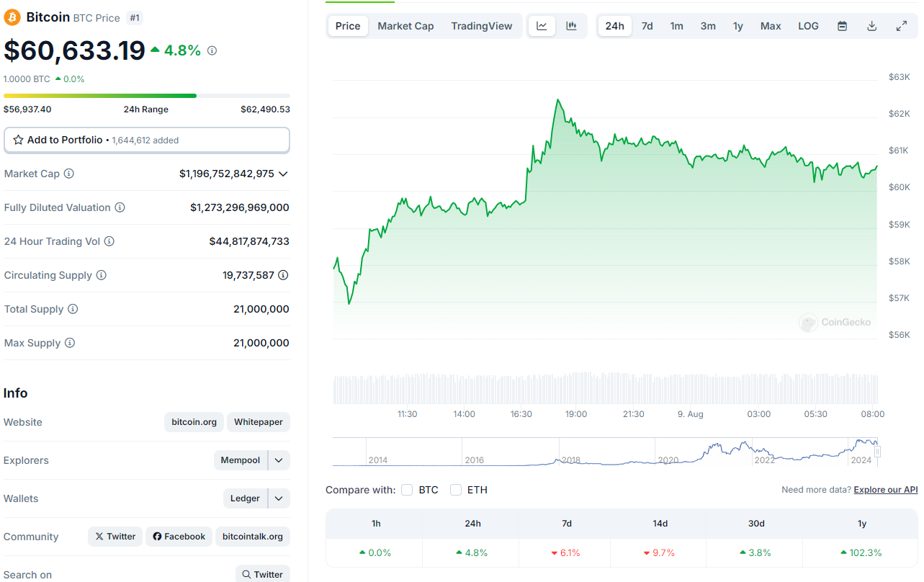Click the 30d 3.8% performance cell
Viewport: 924px width, 582px height.
tap(756, 552)
